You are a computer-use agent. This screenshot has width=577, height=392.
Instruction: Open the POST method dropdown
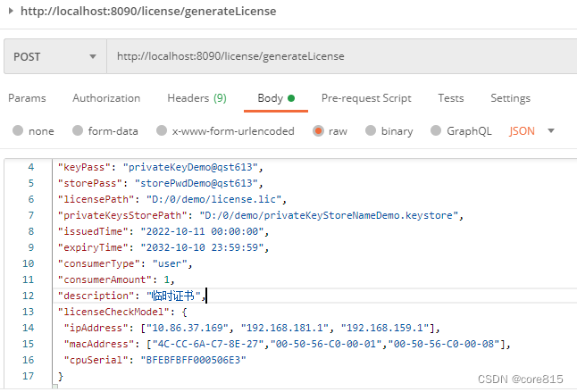click(x=54, y=56)
